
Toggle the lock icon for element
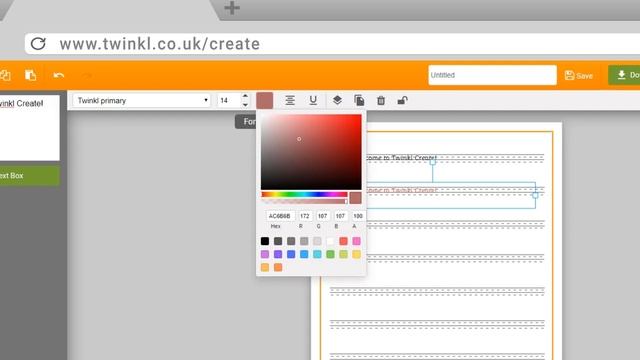click(x=402, y=100)
